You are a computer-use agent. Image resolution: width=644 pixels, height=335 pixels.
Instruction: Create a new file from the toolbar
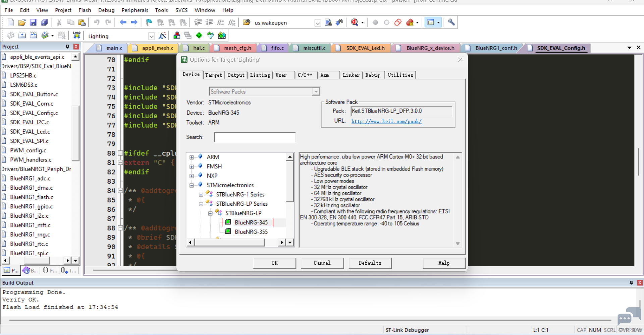(x=11, y=22)
